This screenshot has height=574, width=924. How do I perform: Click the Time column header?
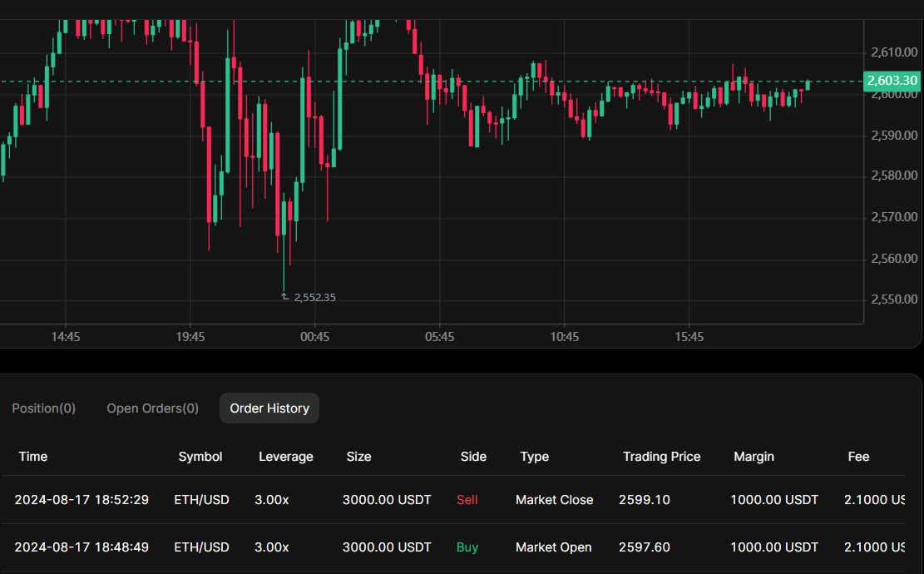(x=33, y=456)
